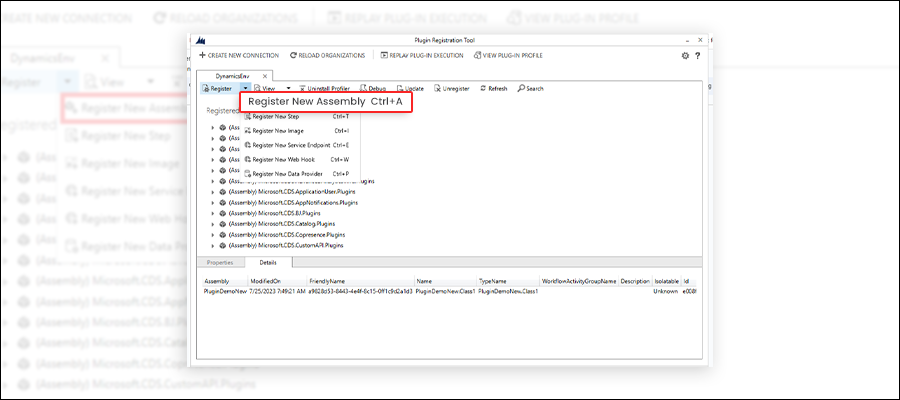Choose Register New Service Endpoint
This screenshot has width=900, height=400.
297,145
